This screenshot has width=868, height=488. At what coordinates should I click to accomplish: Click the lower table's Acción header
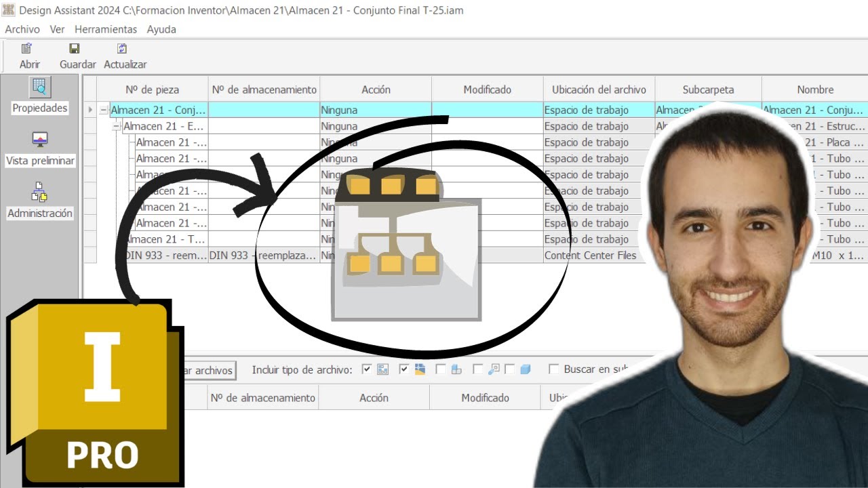374,398
